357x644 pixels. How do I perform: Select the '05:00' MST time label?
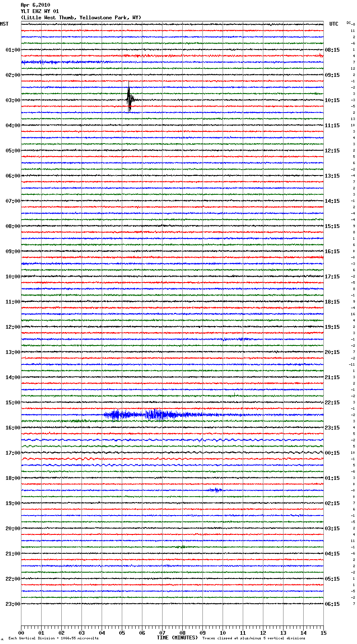13,151
